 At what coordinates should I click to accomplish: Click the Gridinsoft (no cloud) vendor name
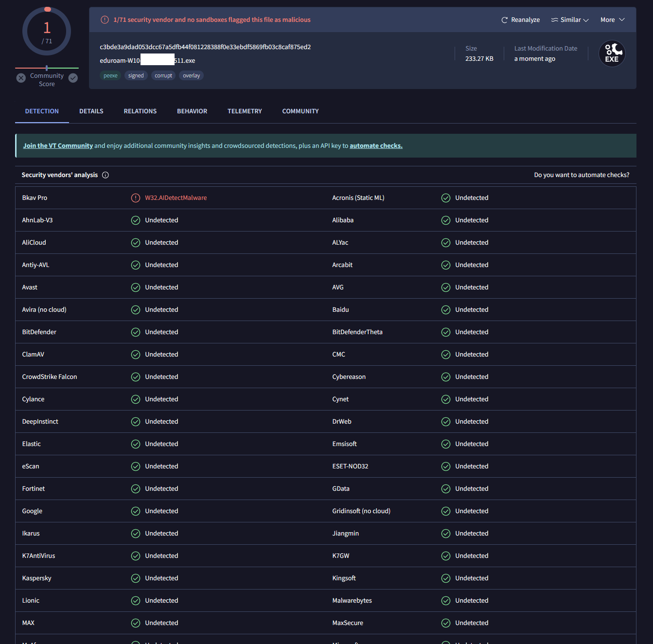(361, 511)
